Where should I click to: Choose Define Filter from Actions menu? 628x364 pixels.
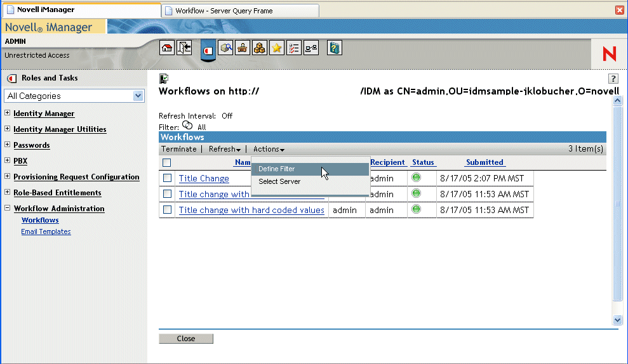click(x=277, y=169)
